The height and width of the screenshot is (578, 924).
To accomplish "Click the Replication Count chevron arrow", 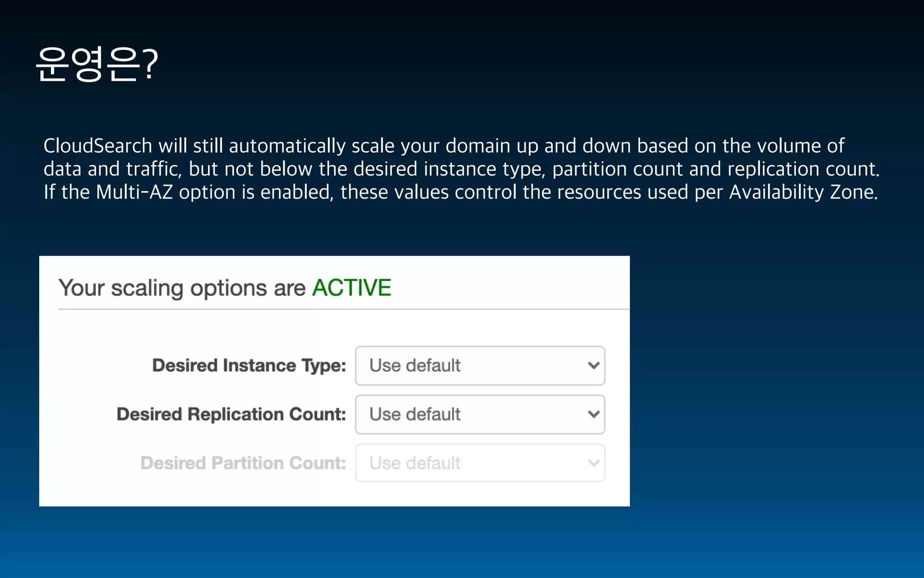I will click(x=594, y=415).
